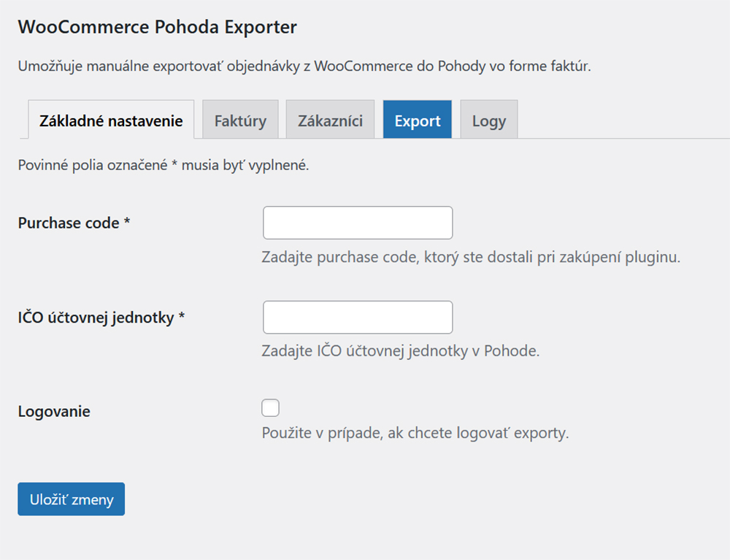Click the Logovanie label text
This screenshot has height=560, width=730.
click(x=54, y=412)
